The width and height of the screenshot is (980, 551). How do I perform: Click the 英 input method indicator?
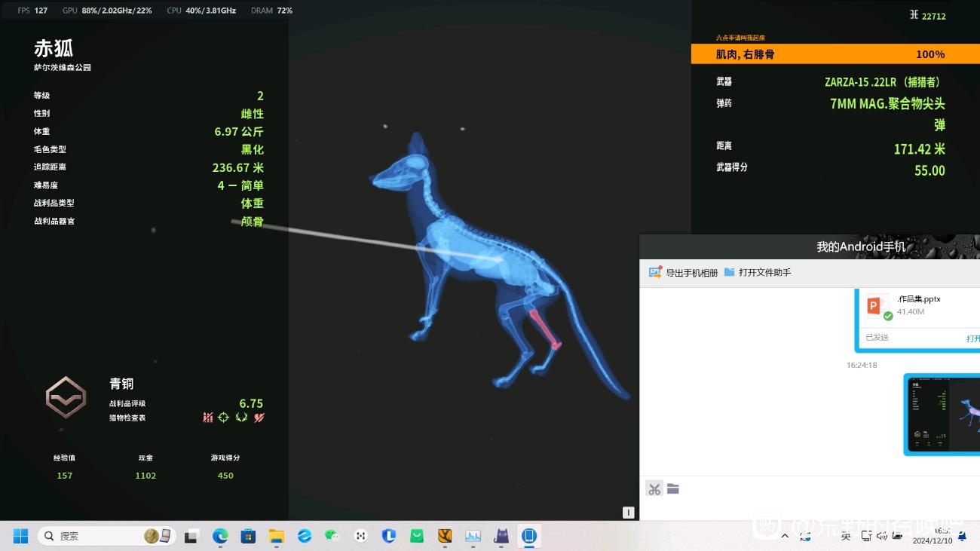point(846,536)
